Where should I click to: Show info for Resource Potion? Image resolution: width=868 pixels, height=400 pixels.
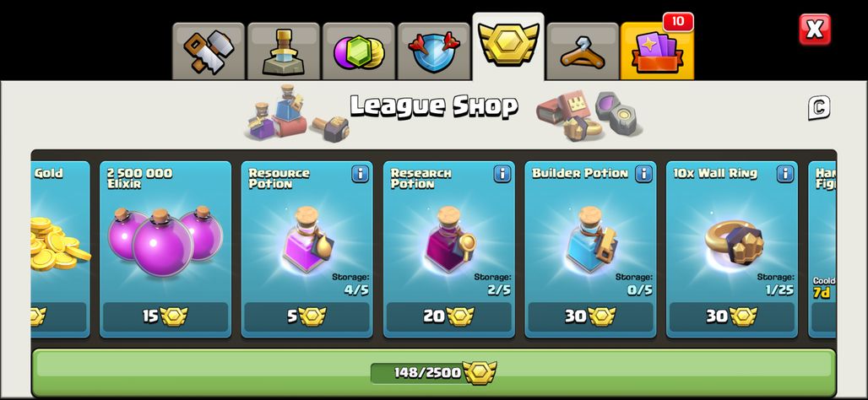tap(360, 175)
